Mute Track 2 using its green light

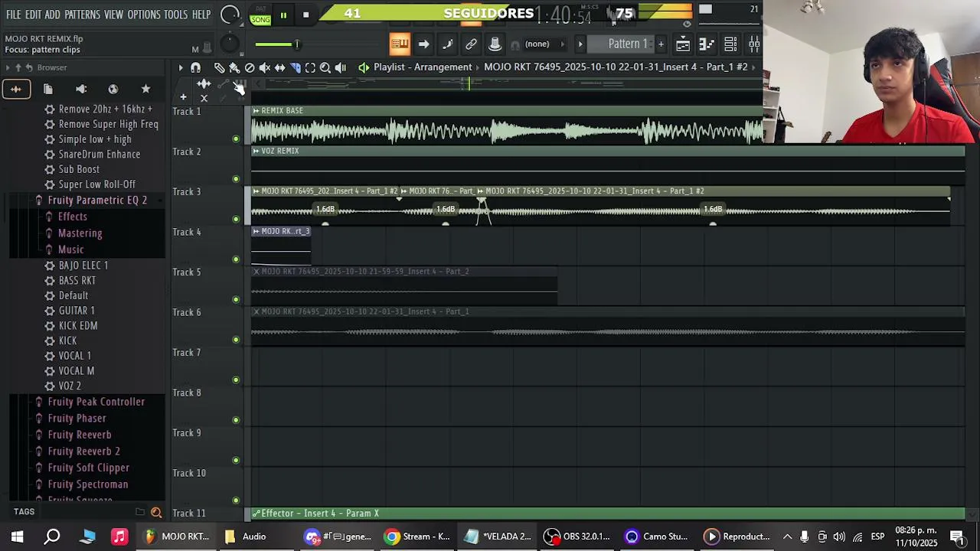(236, 179)
